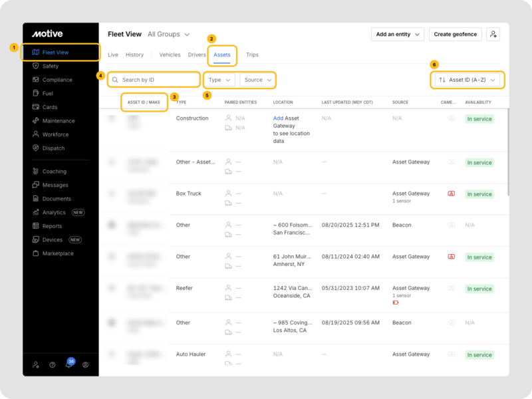Open the Source filter dropdown
The image size is (532, 399).
tap(257, 80)
